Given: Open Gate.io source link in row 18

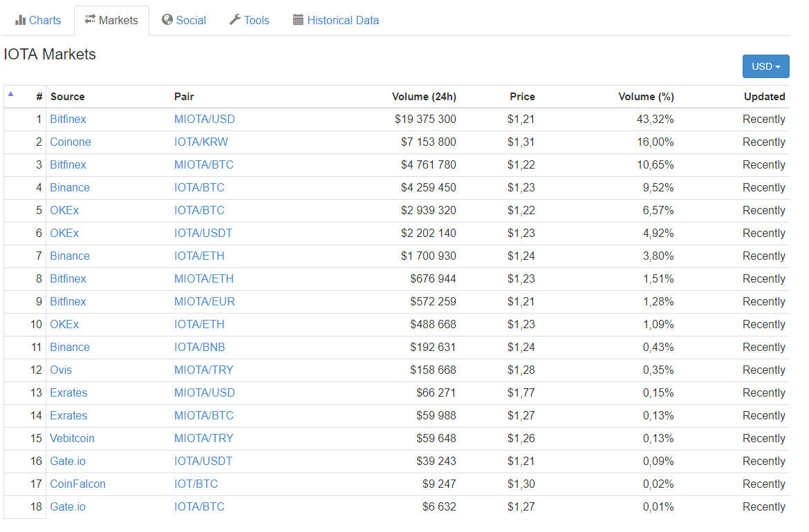Looking at the screenshot, I should click(x=68, y=506).
